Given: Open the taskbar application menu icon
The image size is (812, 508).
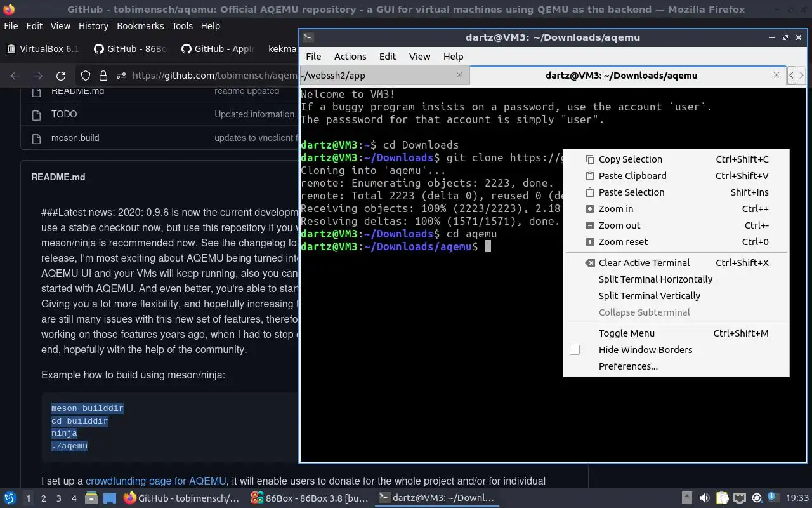Looking at the screenshot, I should tap(10, 498).
